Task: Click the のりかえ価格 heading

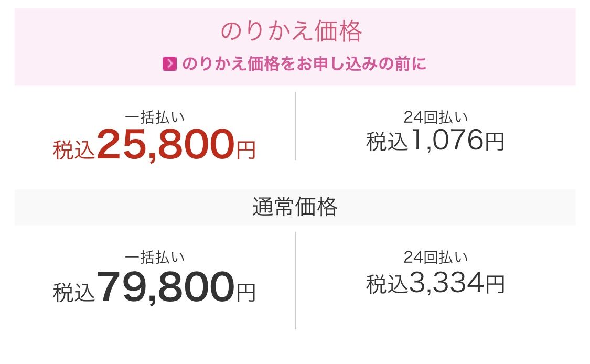Action: coord(291,31)
